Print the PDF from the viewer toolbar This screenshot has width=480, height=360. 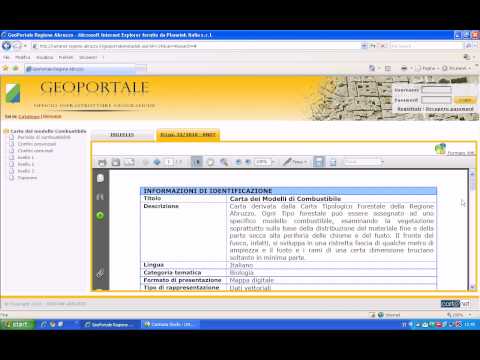102,162
